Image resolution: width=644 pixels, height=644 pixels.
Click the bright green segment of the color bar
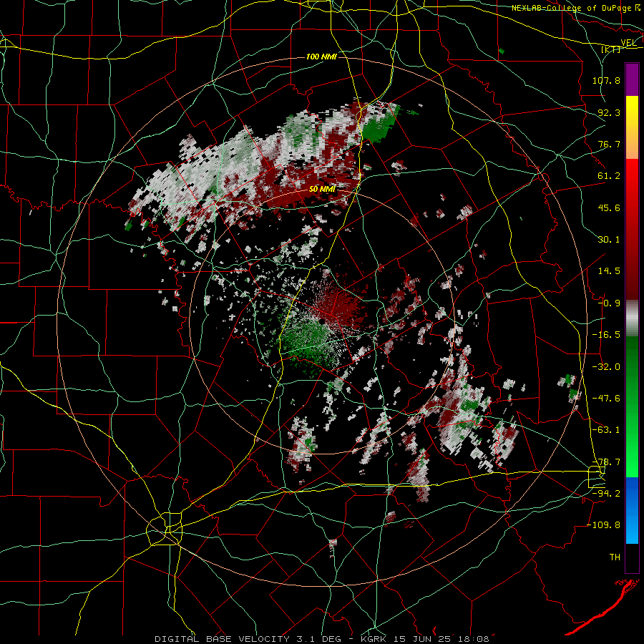coord(632,456)
